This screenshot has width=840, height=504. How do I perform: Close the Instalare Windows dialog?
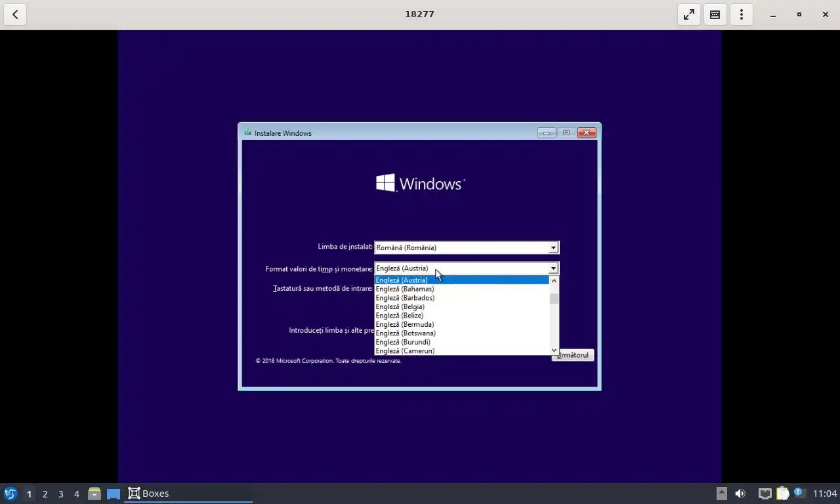587,133
